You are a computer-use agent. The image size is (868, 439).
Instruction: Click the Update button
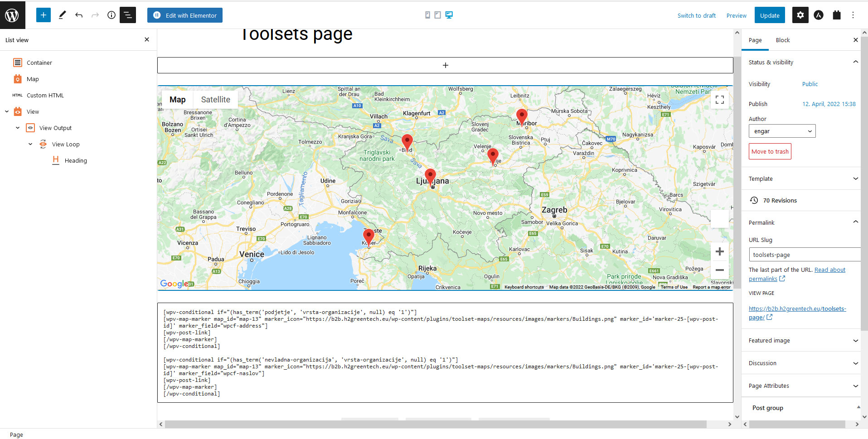click(770, 15)
